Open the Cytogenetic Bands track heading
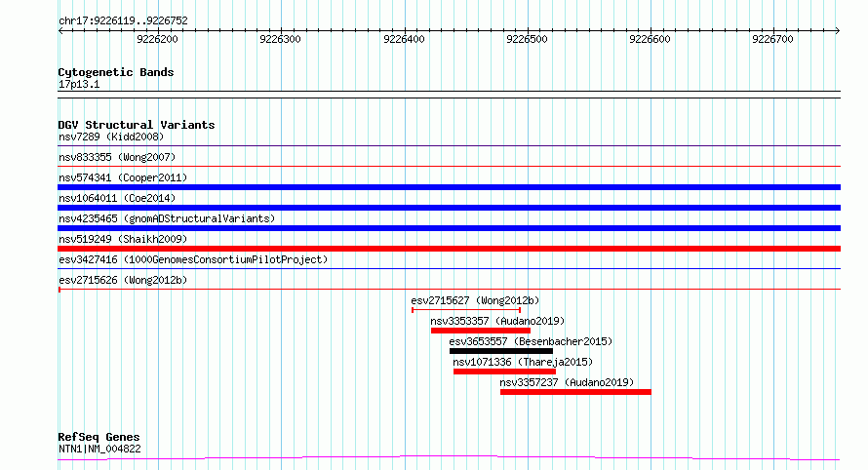The width and height of the screenshot is (868, 470). [x=116, y=72]
